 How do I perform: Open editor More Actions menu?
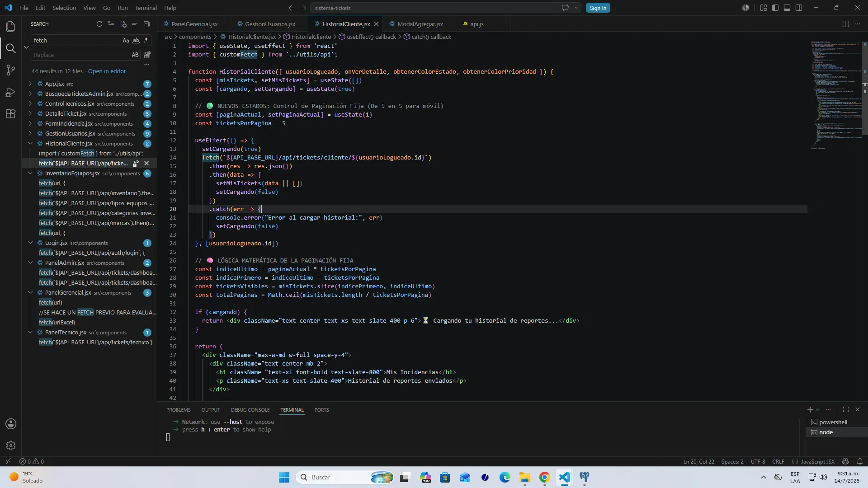click(x=858, y=24)
